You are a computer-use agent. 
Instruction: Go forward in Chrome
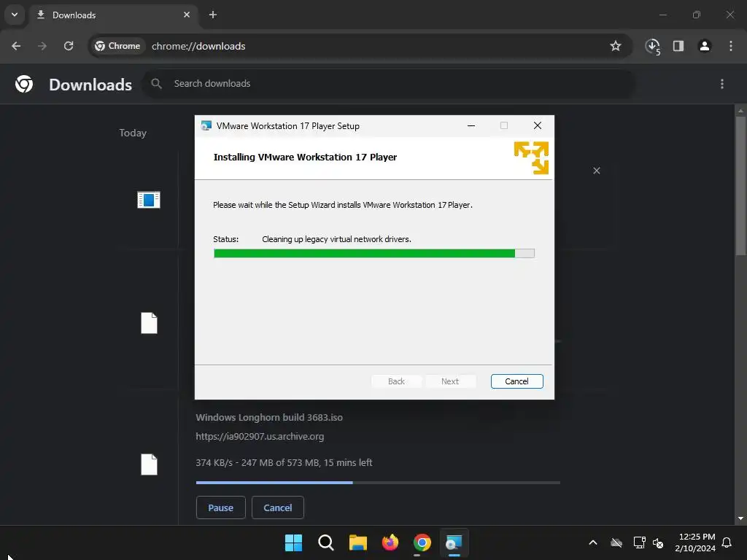pos(42,46)
